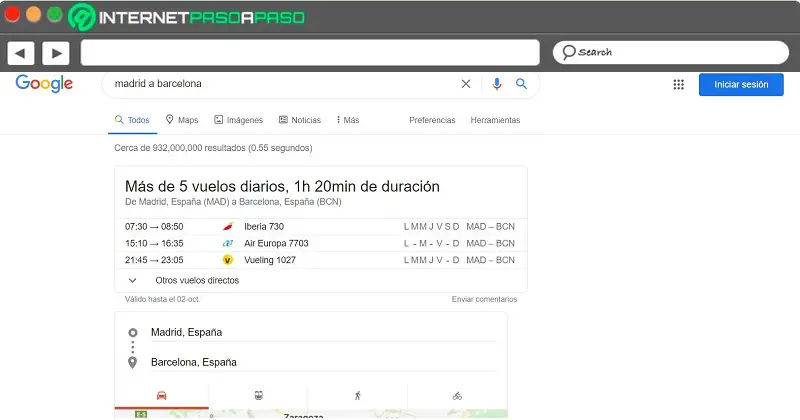800x420 pixels.
Task: Select the Iberia 730 flight row
Action: tap(320, 227)
